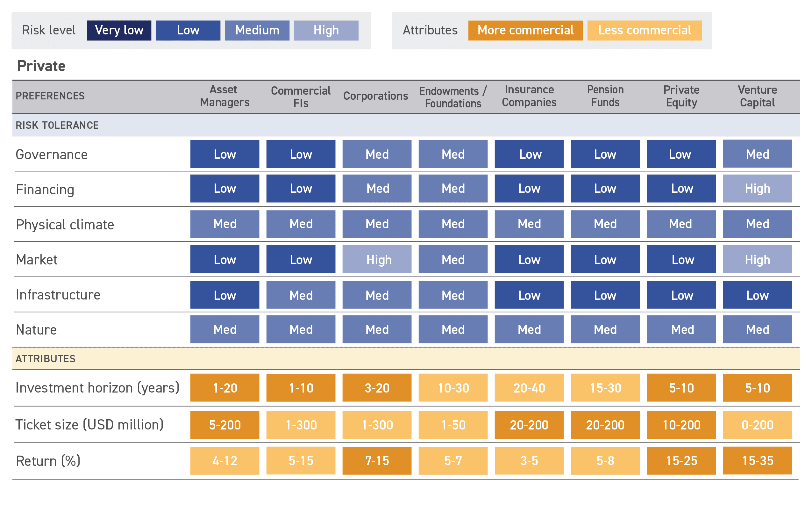Viewport: 812px width, 512px height.
Task: Click Private Equity return 15-25 cell
Action: pyautogui.click(x=681, y=460)
